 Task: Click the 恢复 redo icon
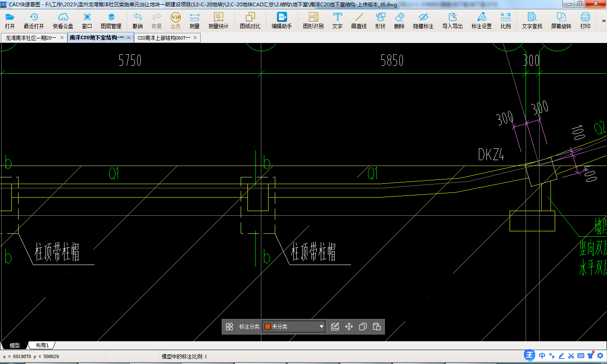point(156,20)
